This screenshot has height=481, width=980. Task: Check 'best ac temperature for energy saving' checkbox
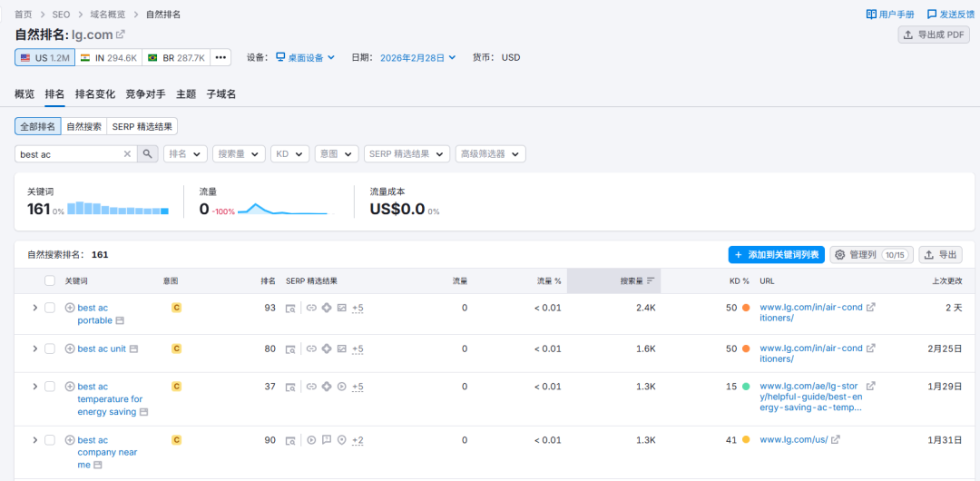click(50, 387)
